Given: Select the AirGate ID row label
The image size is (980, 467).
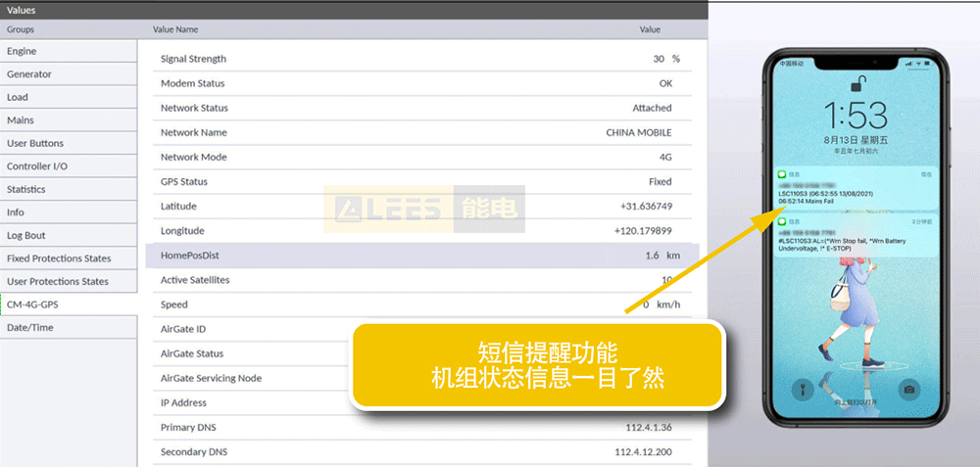Looking at the screenshot, I should (183, 329).
